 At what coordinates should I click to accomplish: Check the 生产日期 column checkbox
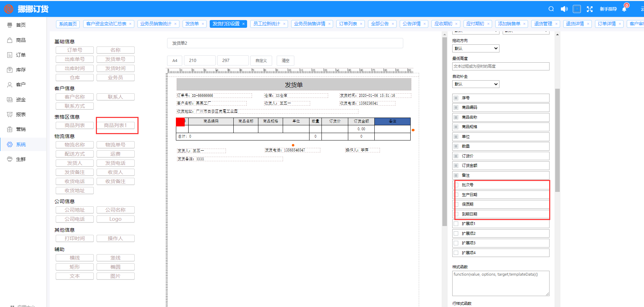coord(456,195)
